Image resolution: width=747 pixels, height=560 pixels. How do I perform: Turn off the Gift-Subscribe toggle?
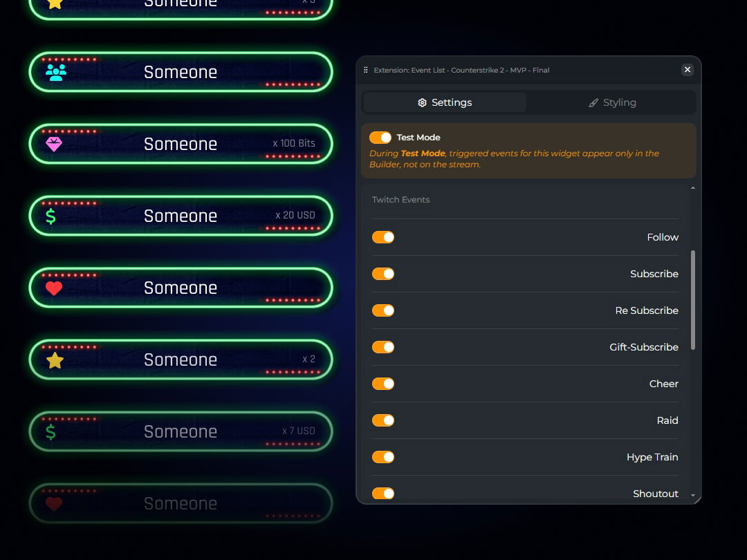tap(383, 347)
